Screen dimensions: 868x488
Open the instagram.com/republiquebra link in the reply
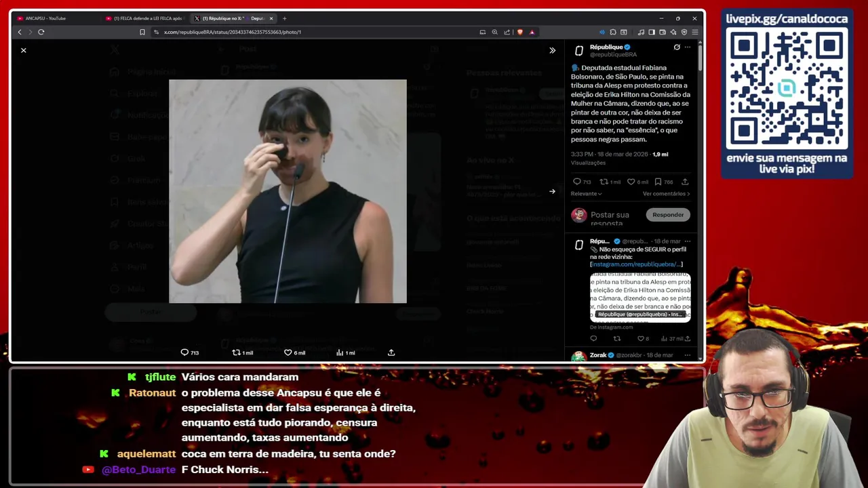click(x=636, y=264)
